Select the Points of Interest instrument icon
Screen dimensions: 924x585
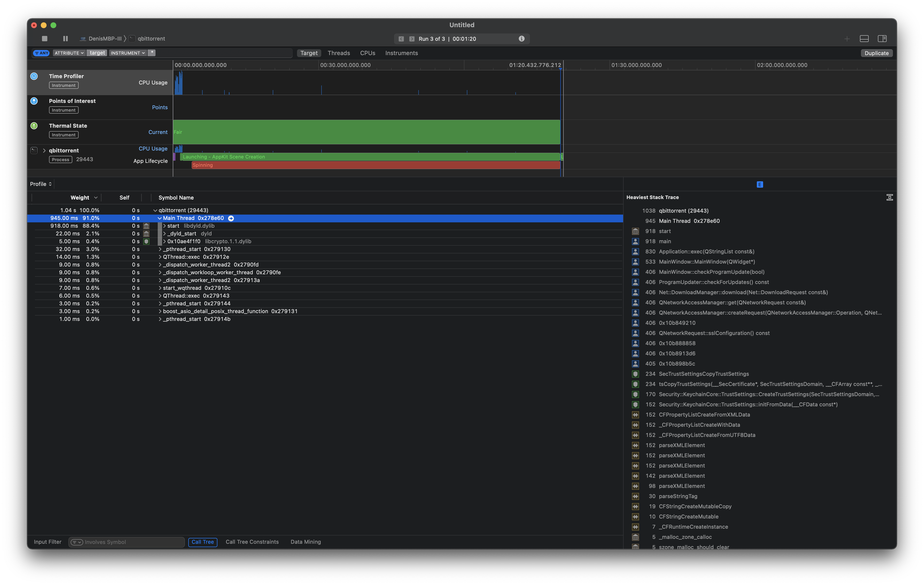click(x=34, y=101)
